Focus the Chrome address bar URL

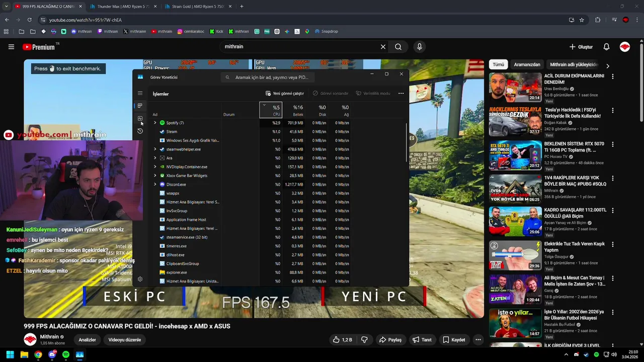(85, 20)
